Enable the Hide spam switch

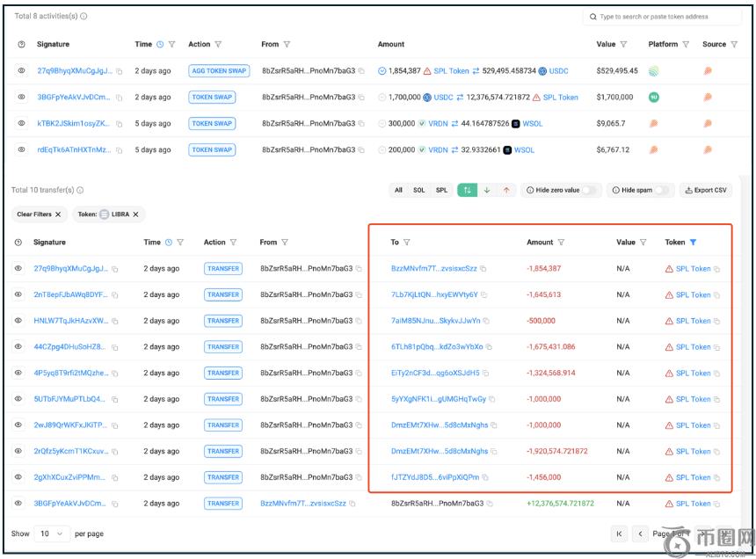click(x=662, y=190)
